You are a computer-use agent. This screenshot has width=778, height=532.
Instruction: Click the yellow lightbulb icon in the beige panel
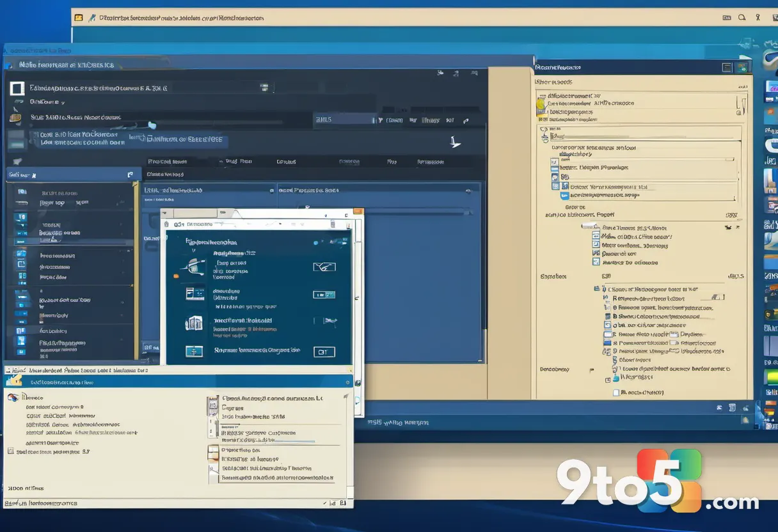tap(541, 104)
